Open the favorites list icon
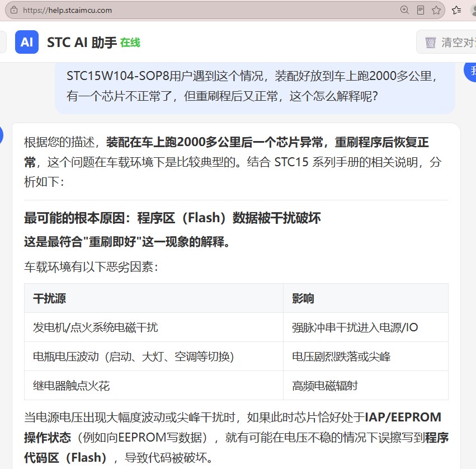Viewport: 476px width, 469px height. click(x=456, y=10)
